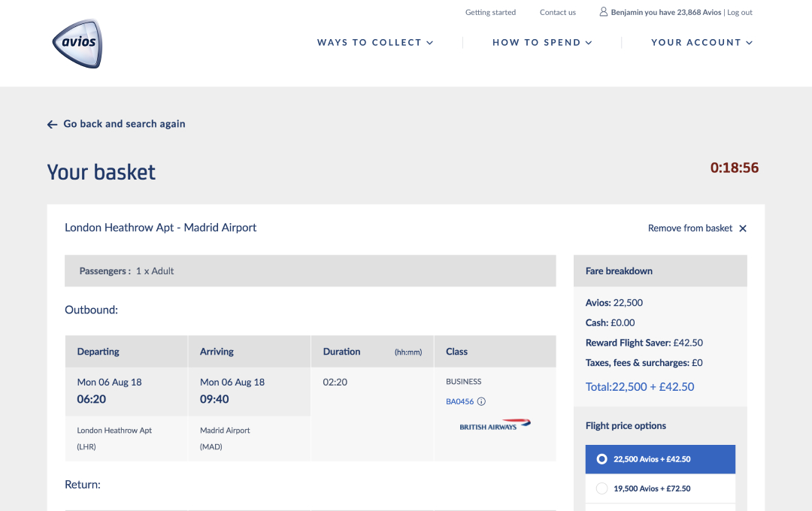Viewport: 812px width, 511px height.
Task: Open the flight BA0456 info icon
Action: (481, 401)
